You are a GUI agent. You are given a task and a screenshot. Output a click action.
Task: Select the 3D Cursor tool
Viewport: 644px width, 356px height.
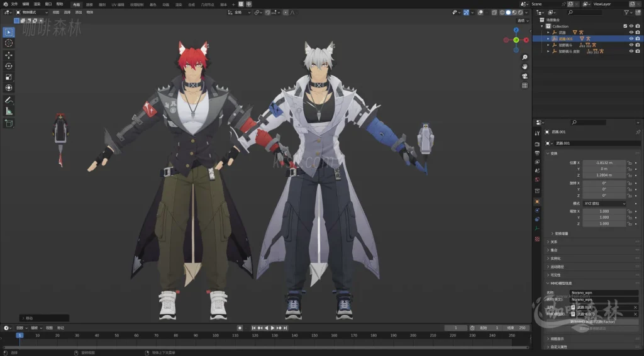click(9, 43)
